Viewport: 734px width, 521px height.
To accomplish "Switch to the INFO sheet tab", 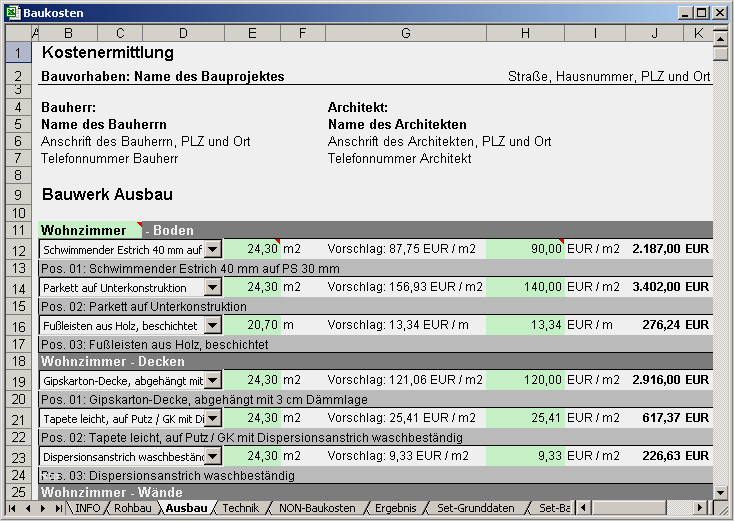I will pyautogui.click(x=88, y=508).
